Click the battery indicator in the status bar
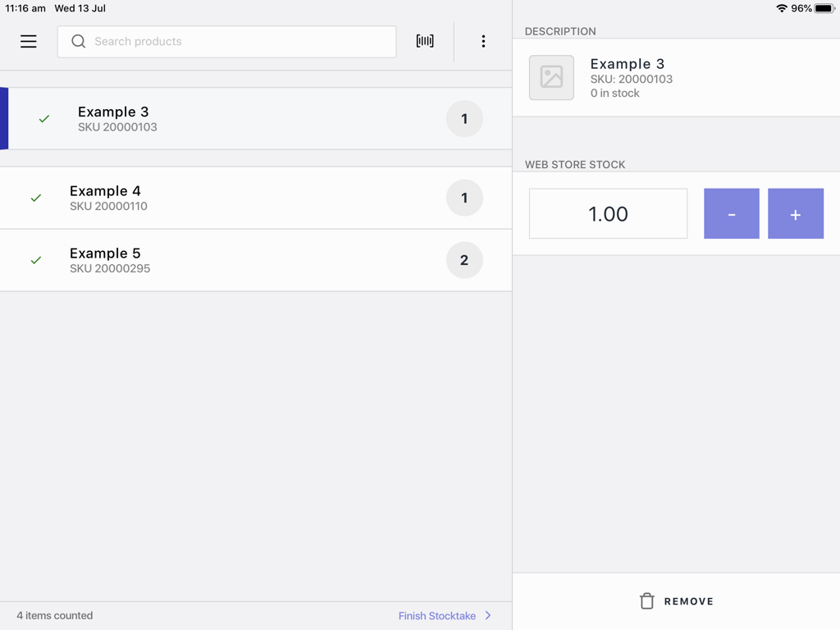The image size is (840, 630). pyautogui.click(x=823, y=8)
